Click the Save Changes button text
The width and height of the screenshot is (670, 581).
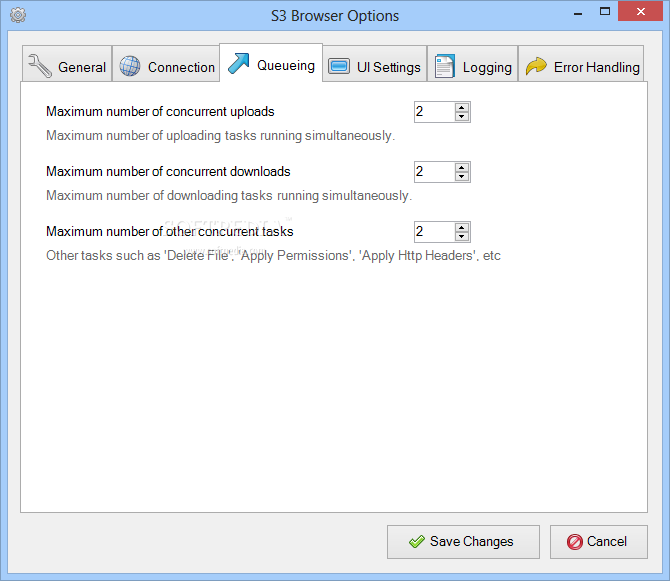471,541
